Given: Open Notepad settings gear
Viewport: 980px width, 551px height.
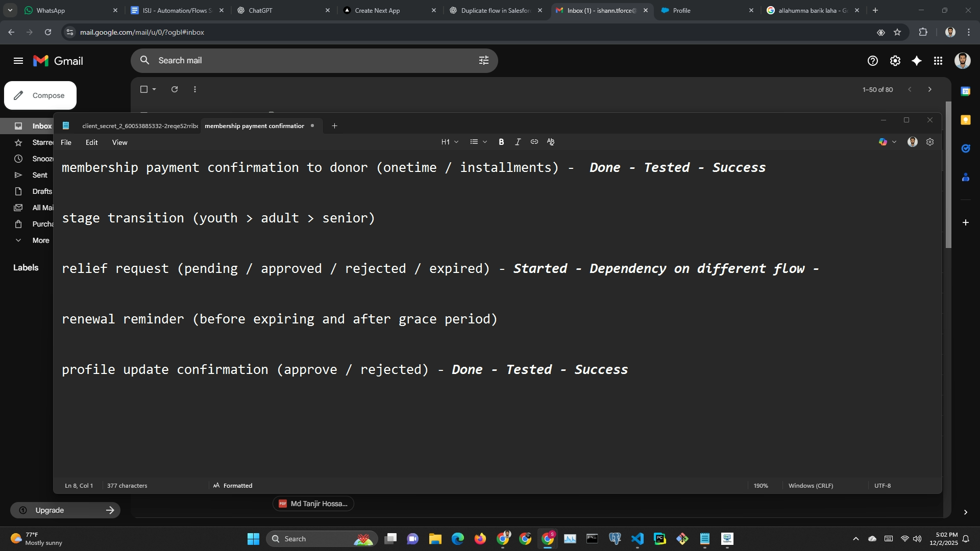Looking at the screenshot, I should [930, 142].
